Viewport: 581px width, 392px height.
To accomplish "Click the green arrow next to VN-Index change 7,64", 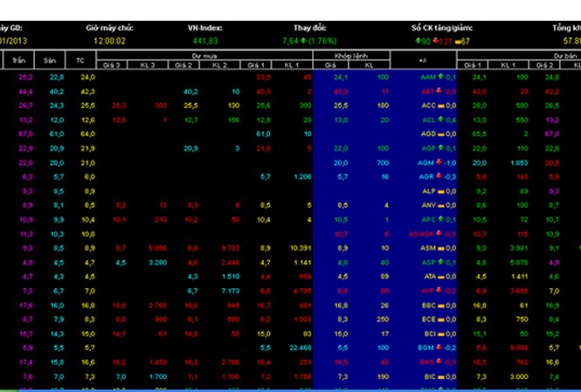I will pyautogui.click(x=303, y=41).
